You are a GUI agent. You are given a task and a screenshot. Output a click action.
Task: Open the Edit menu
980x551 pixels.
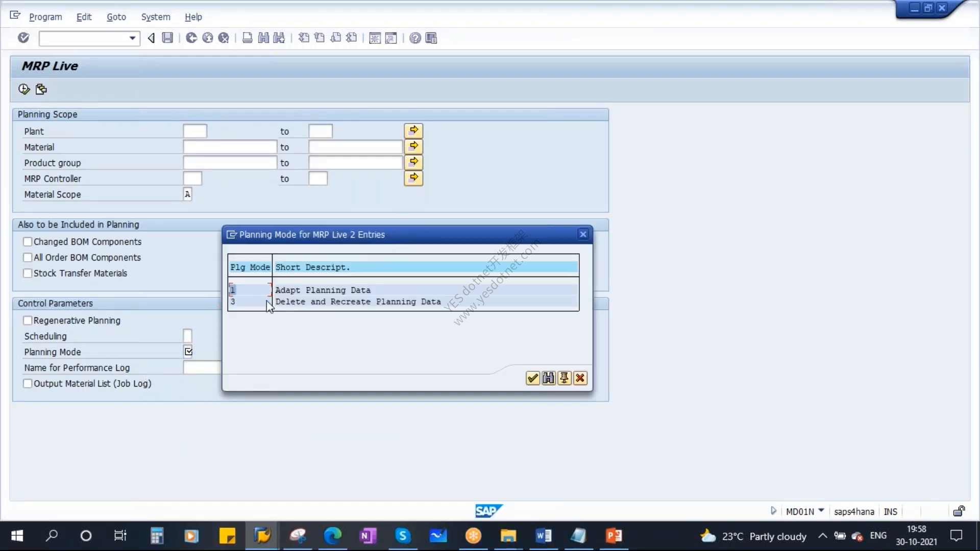coord(84,17)
